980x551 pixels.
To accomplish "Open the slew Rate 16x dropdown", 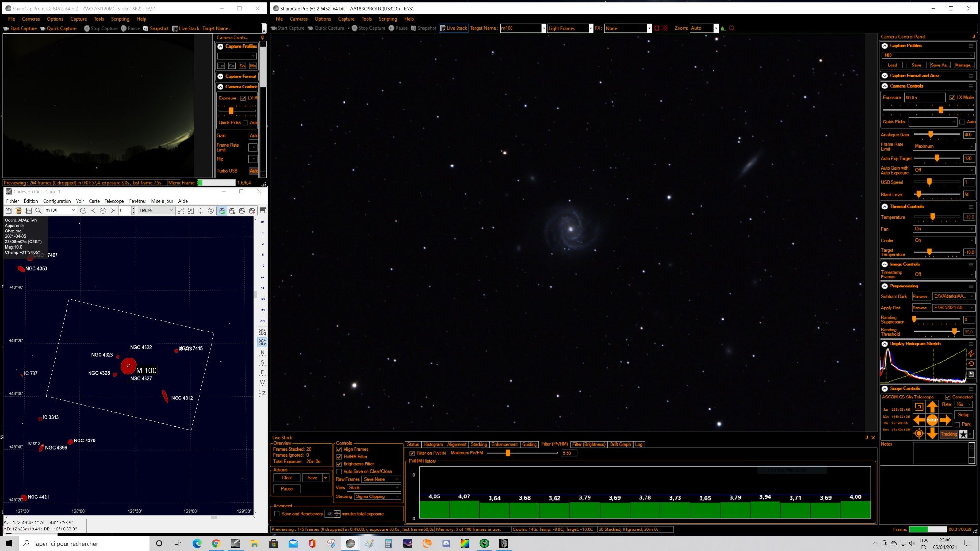I will point(963,404).
